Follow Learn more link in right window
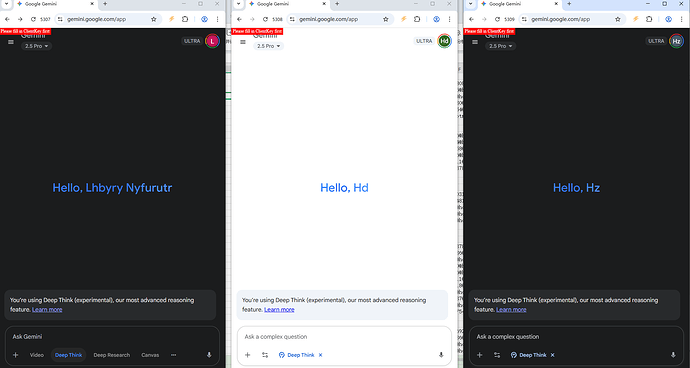Image resolution: width=690 pixels, height=368 pixels. click(x=511, y=309)
